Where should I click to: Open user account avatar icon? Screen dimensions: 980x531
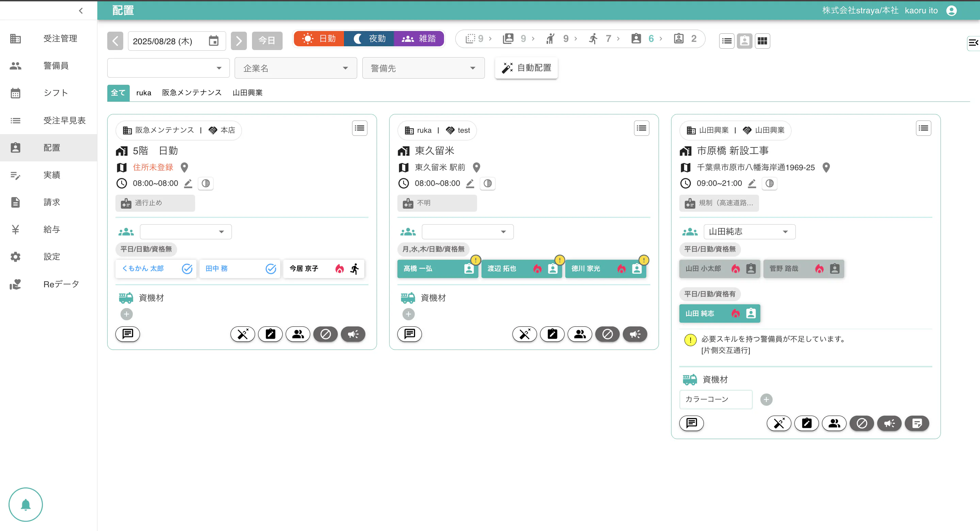click(x=951, y=10)
